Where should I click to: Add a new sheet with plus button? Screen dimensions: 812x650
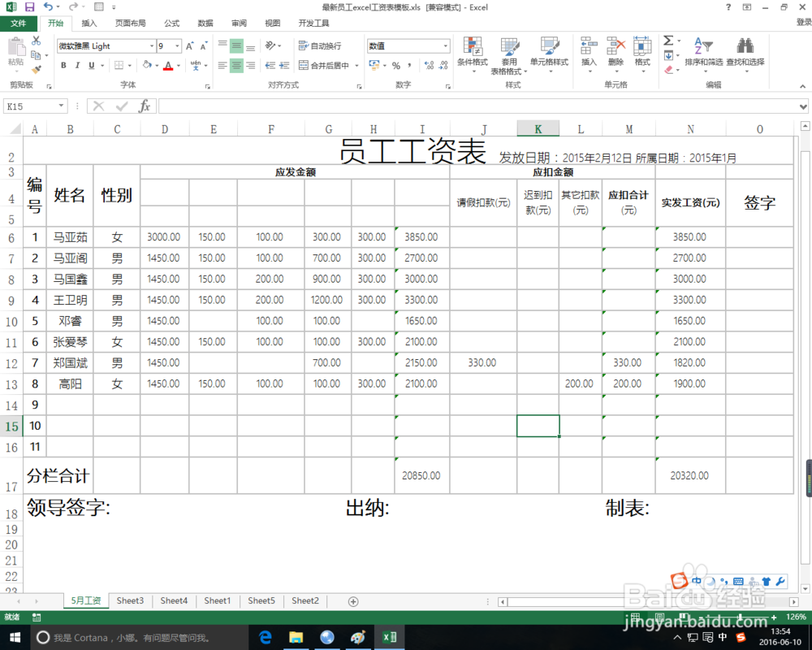tap(353, 602)
